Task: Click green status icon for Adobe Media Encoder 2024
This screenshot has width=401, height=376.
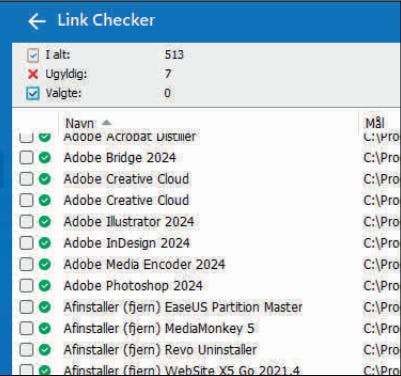Action: pos(45,264)
